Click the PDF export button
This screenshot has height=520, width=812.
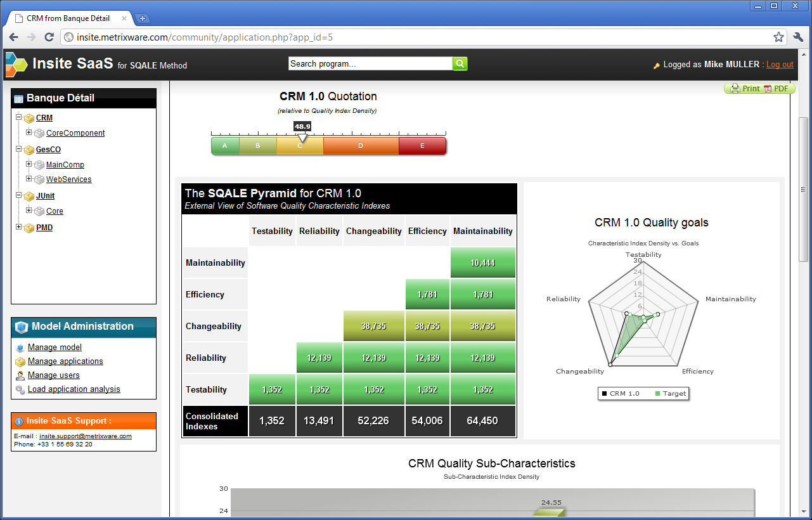(x=776, y=89)
